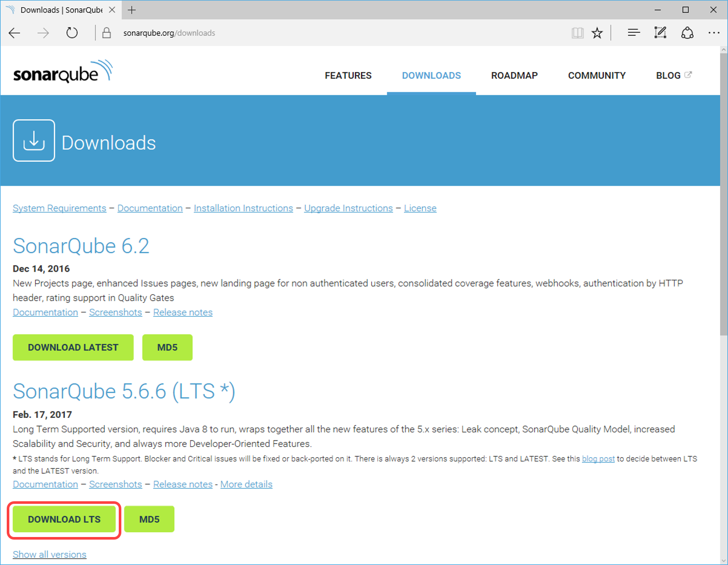Click the SonarQube logo
Image resolution: width=728 pixels, height=565 pixels.
point(63,72)
